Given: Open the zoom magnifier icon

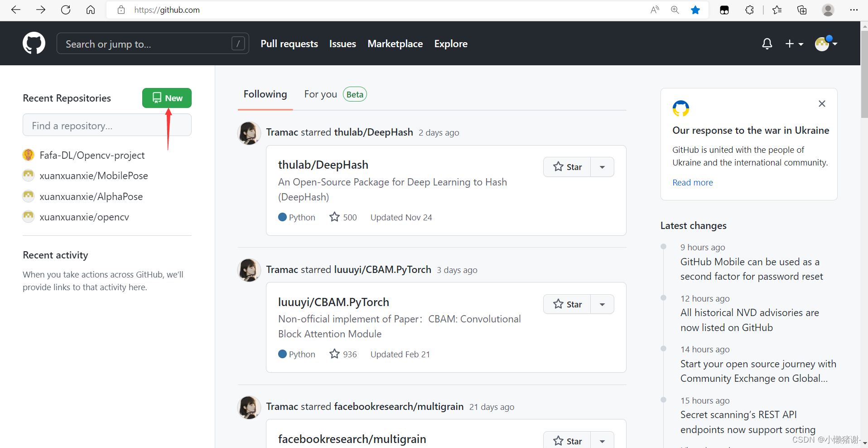Looking at the screenshot, I should pyautogui.click(x=675, y=10).
